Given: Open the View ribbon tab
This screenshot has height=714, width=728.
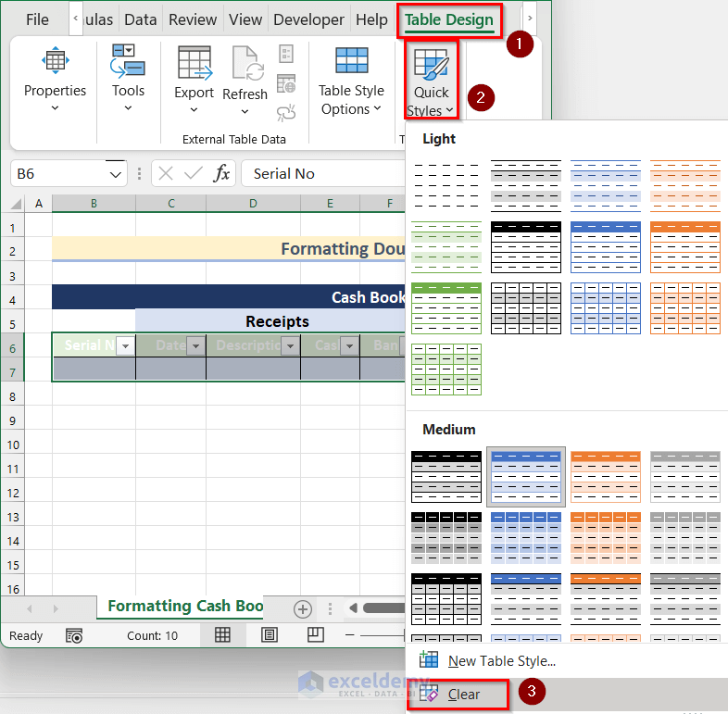Looking at the screenshot, I should tap(245, 19).
